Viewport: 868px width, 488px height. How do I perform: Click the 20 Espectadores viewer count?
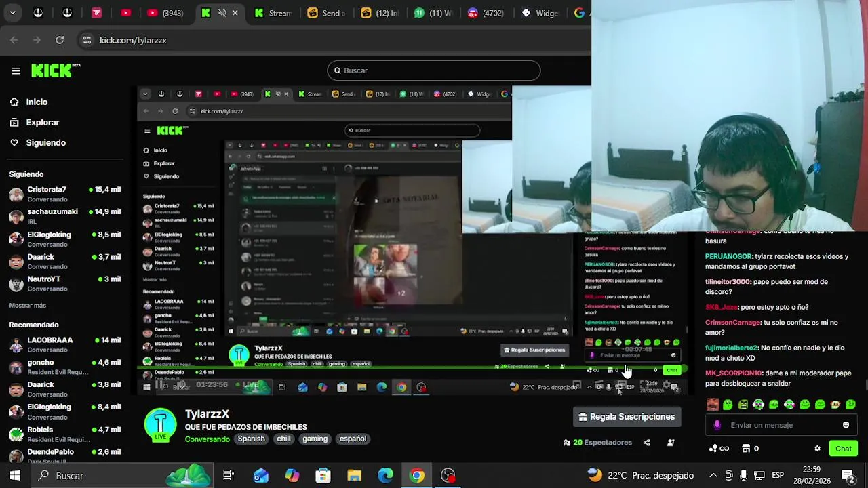tap(597, 443)
